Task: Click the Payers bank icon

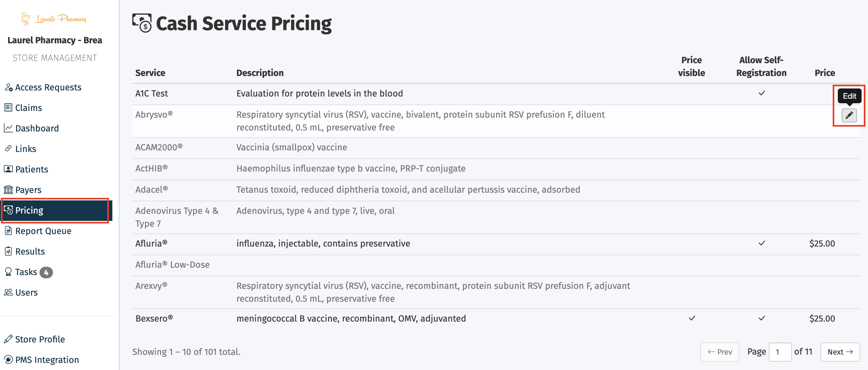Action: [9, 189]
